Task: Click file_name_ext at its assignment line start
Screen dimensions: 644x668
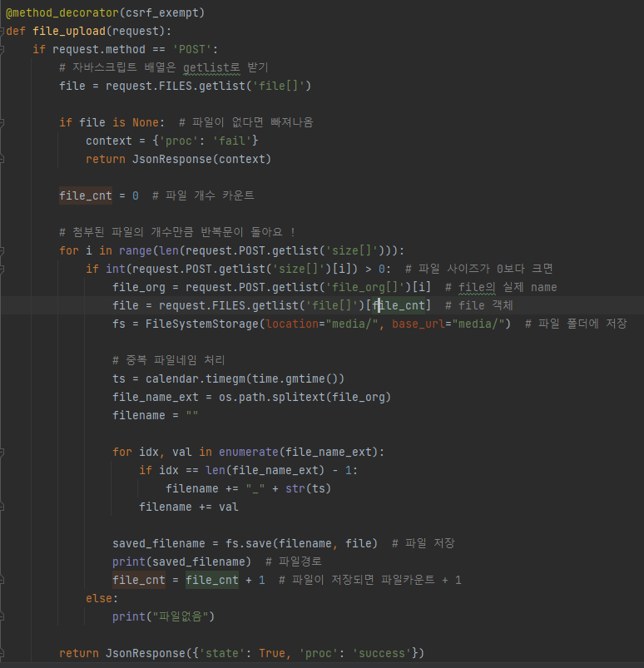Action: 156,397
